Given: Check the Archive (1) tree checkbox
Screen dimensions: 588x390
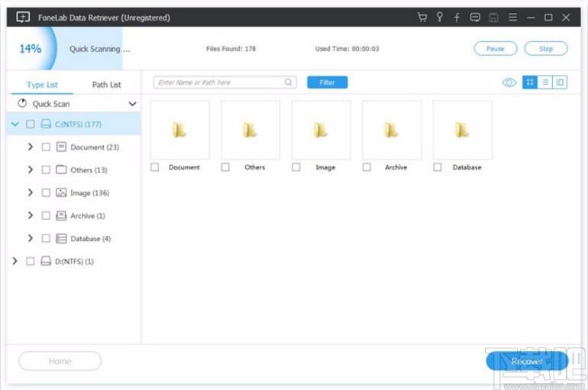Looking at the screenshot, I should [x=46, y=215].
